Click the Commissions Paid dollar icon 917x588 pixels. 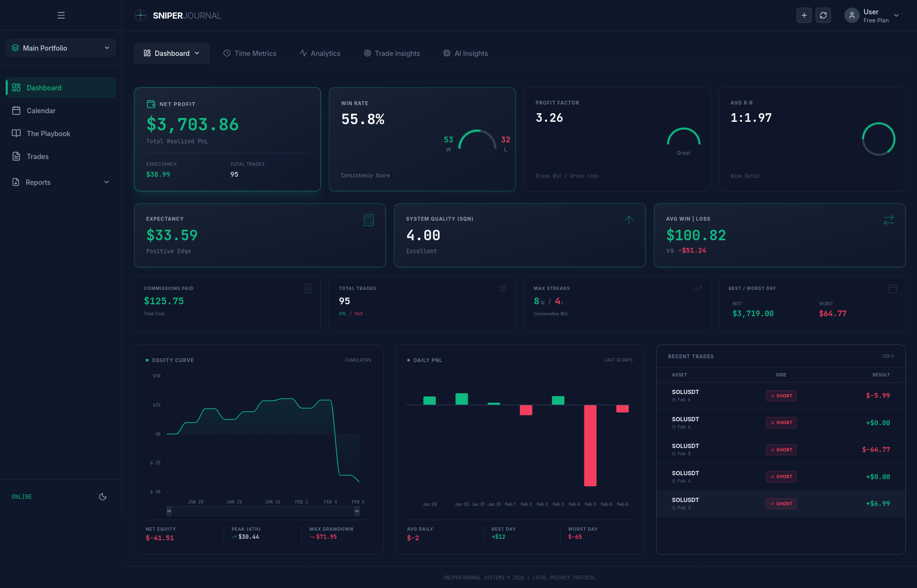308,289
